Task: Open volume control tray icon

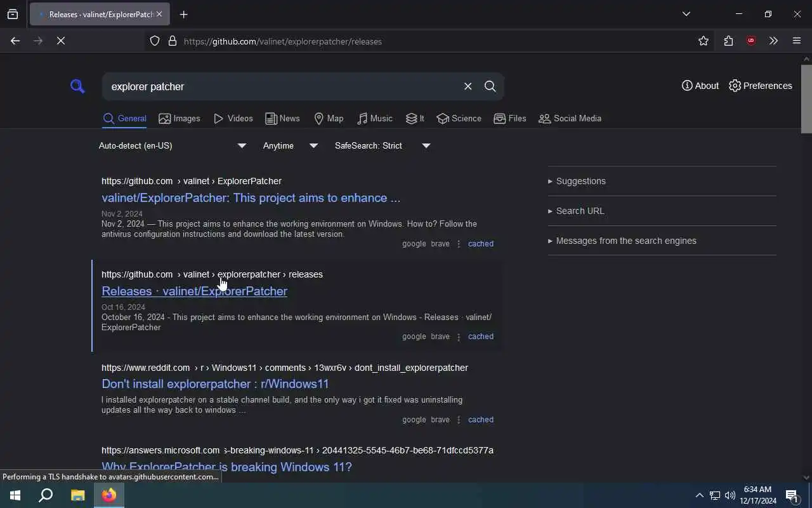Action: coord(730,495)
